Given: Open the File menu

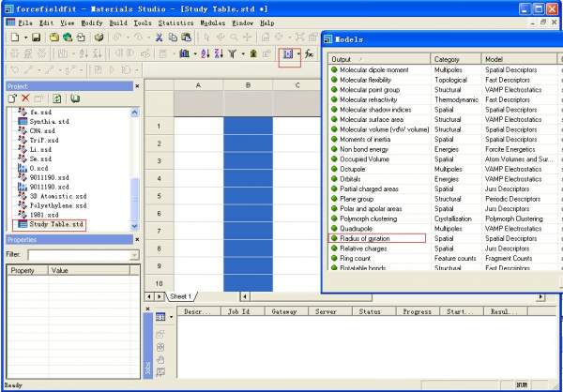Looking at the screenshot, I should point(25,23).
